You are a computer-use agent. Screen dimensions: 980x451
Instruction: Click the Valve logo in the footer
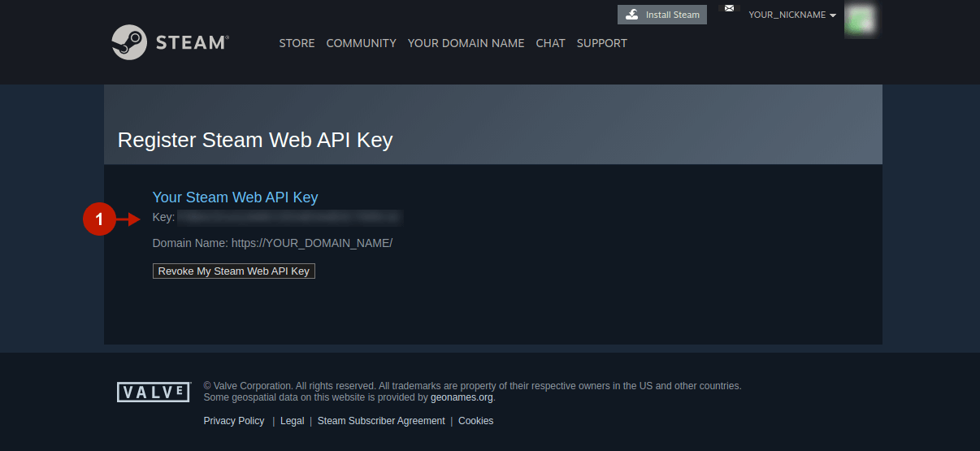[x=154, y=392]
